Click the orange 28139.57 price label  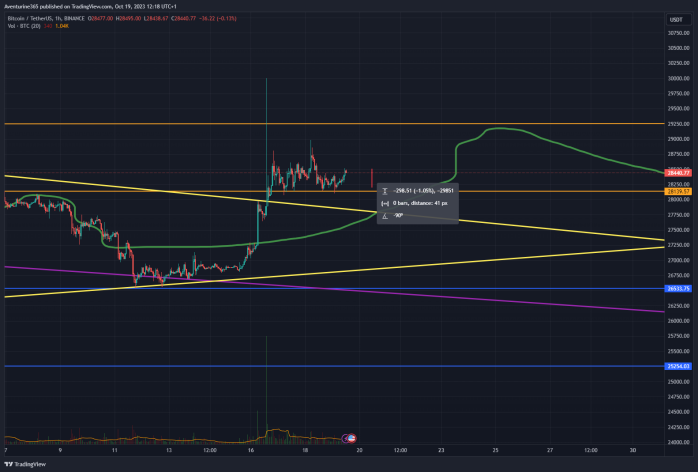pos(678,191)
